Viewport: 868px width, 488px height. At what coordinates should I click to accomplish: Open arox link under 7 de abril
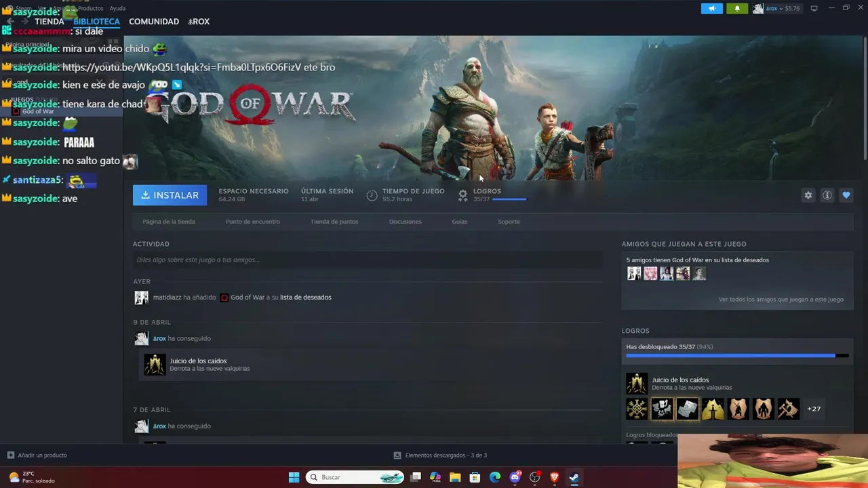[x=159, y=426]
